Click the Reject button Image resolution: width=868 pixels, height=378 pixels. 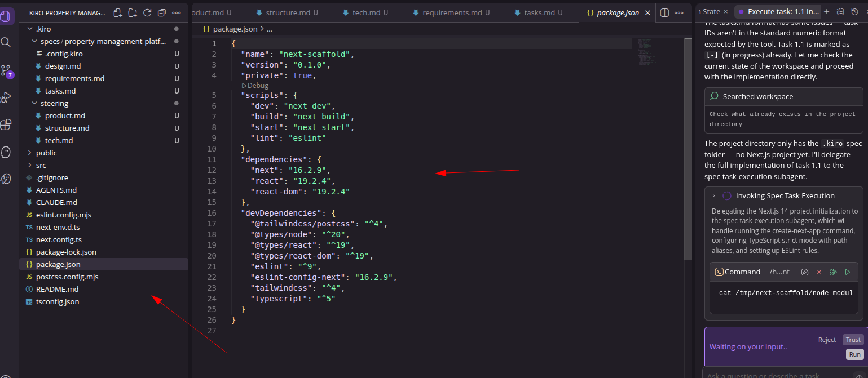coord(827,340)
